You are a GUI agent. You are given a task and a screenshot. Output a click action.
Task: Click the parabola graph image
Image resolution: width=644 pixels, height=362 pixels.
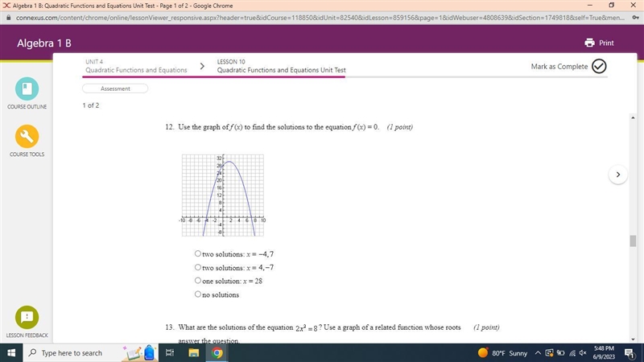[223, 195]
